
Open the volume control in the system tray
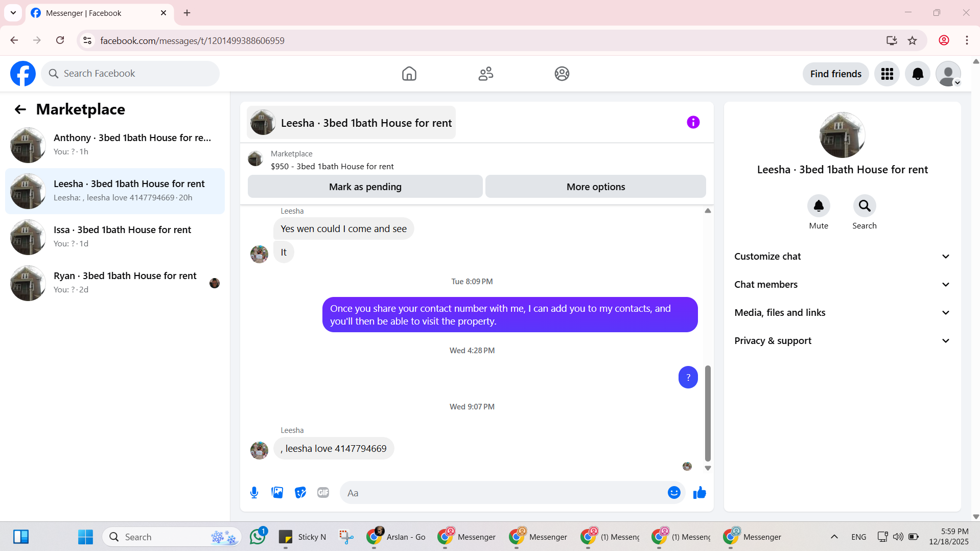(898, 537)
